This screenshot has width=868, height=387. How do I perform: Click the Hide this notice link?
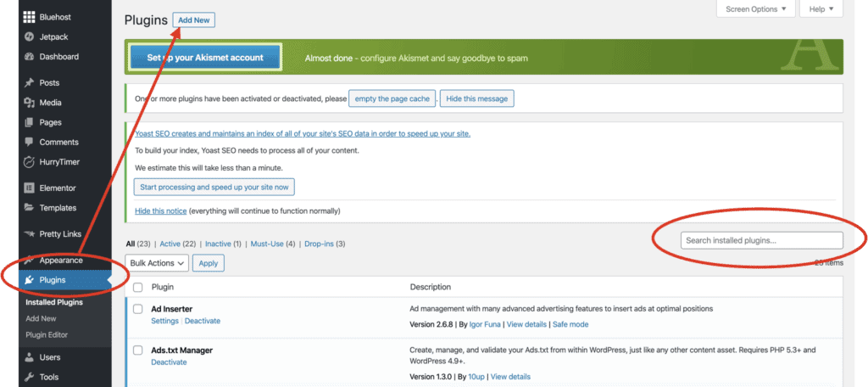coord(161,211)
